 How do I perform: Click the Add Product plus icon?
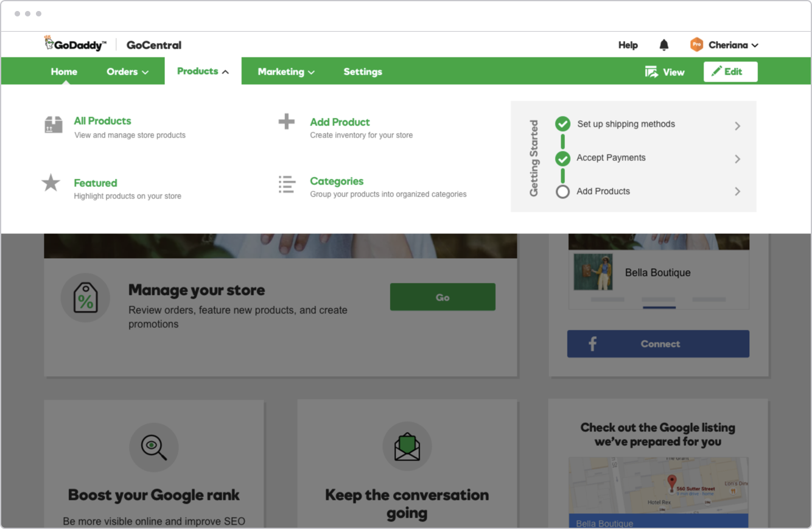tap(286, 121)
